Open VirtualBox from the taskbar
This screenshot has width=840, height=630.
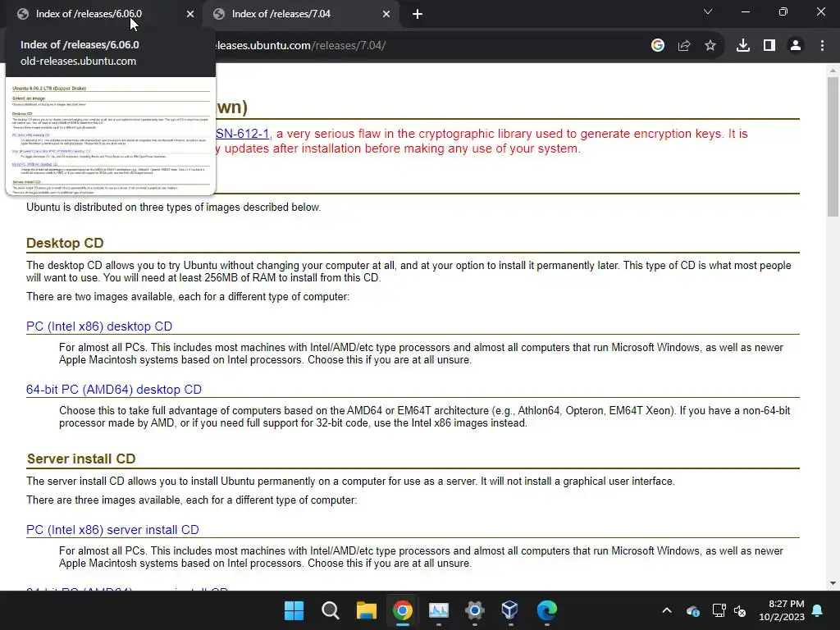click(x=510, y=610)
